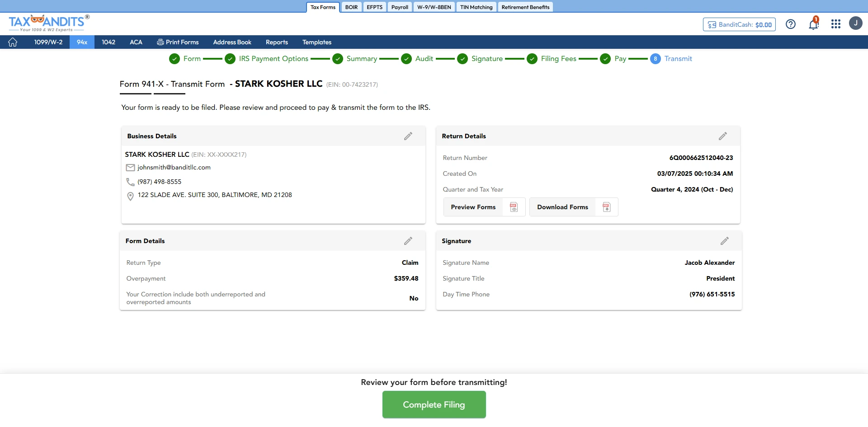868x427 pixels.
Task: Click the Complete Filing button
Action: 434,404
